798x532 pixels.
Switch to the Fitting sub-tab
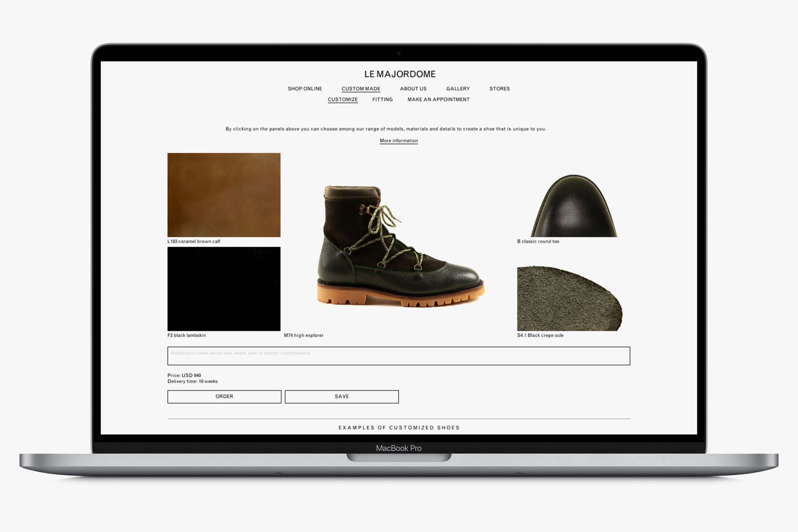[x=382, y=99]
